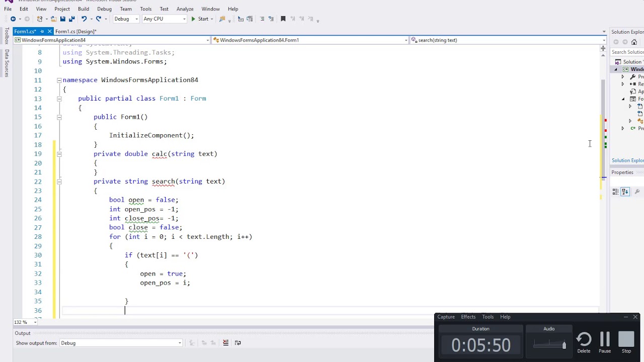Switch to the Form1.cs [Design] tab
Viewport: 644px width, 362px height.
coord(75,32)
